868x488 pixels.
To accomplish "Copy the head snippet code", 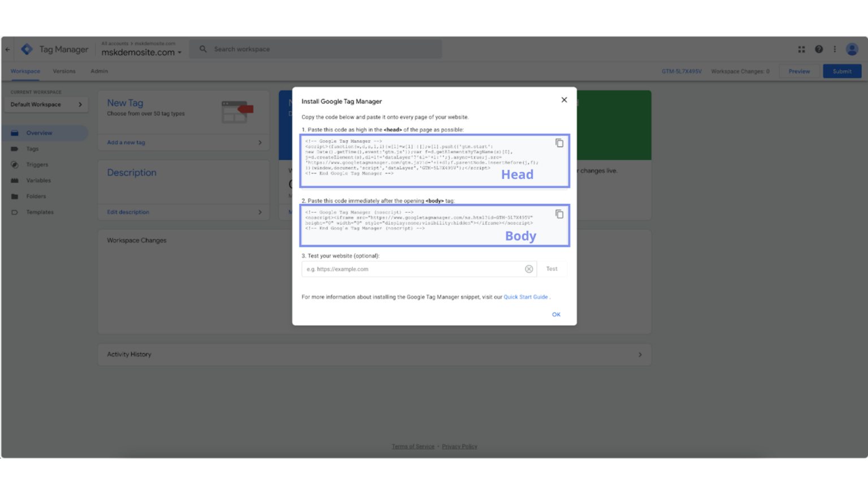I will point(559,143).
